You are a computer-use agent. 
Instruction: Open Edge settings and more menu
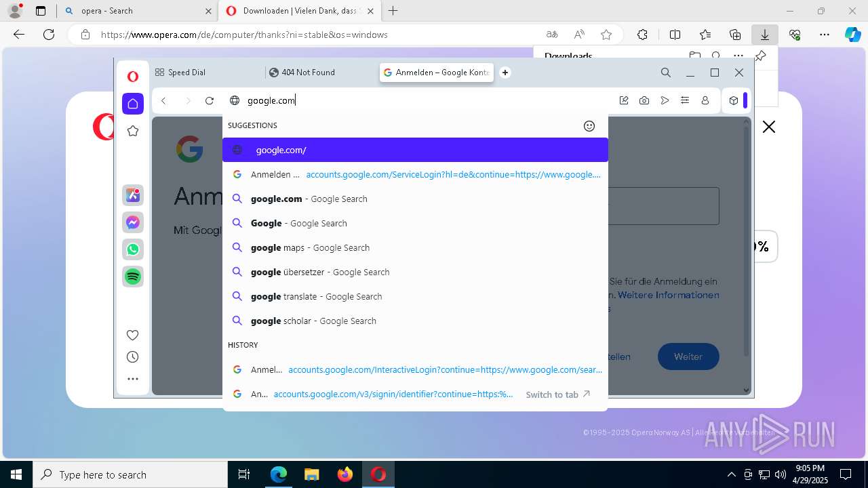pos(825,35)
